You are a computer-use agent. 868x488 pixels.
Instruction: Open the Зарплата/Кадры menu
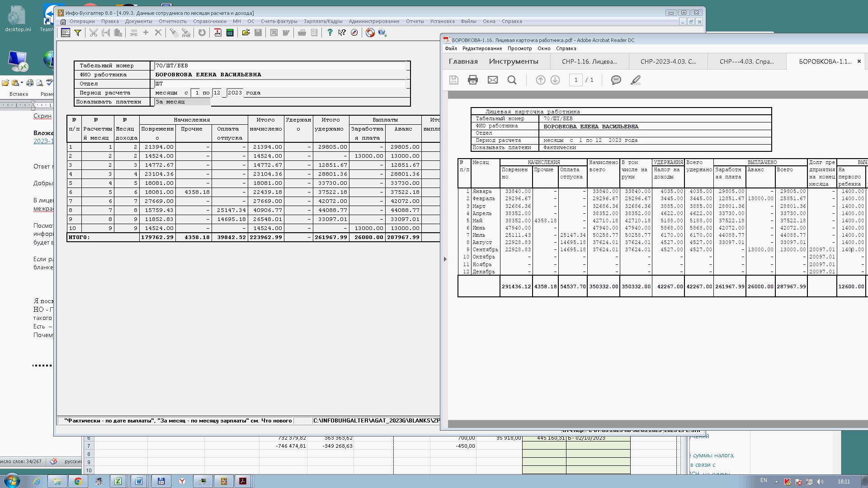click(323, 21)
